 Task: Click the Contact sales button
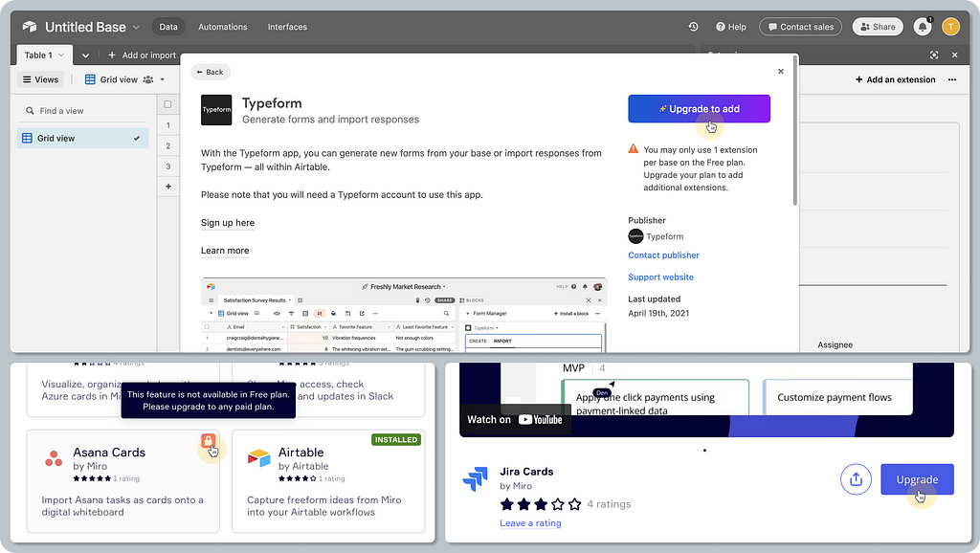pos(800,27)
